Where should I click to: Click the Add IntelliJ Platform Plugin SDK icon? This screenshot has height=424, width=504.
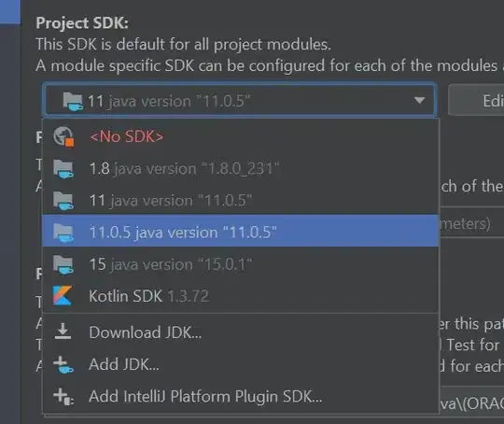(x=63, y=396)
